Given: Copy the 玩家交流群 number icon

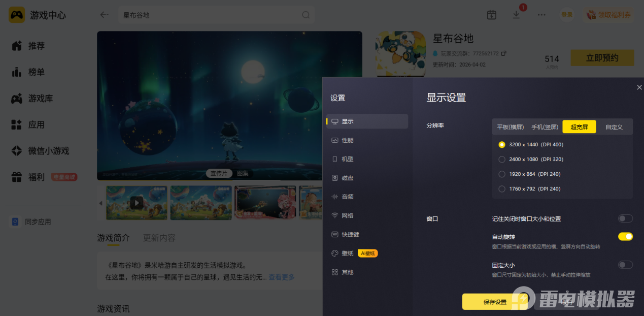Looking at the screenshot, I should [503, 53].
